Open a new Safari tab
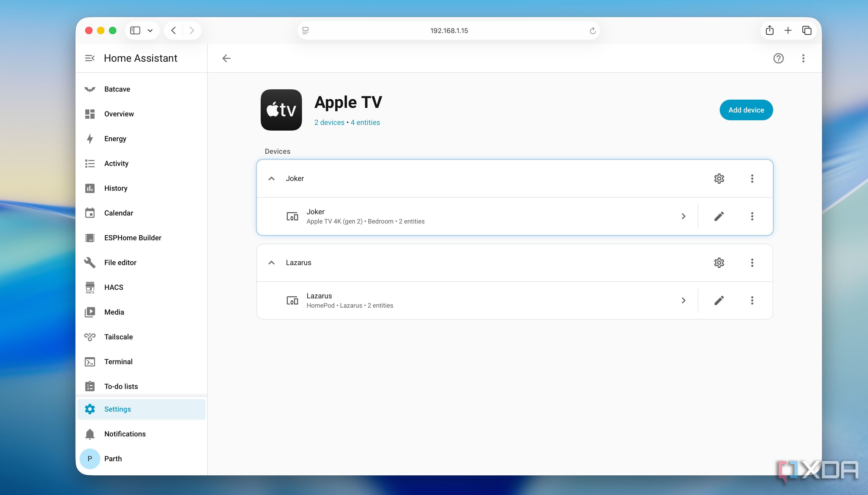 tap(788, 31)
